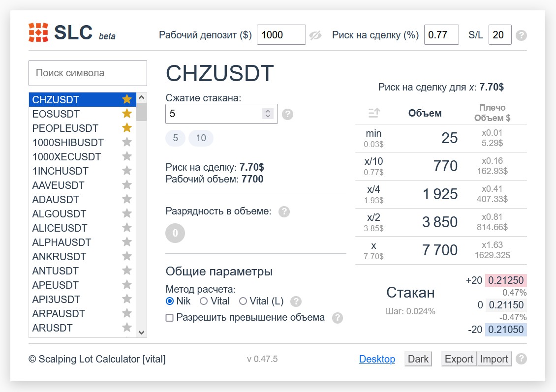Enable the volume excess checkbox
Image resolution: width=556 pixels, height=392 pixels.
point(170,318)
